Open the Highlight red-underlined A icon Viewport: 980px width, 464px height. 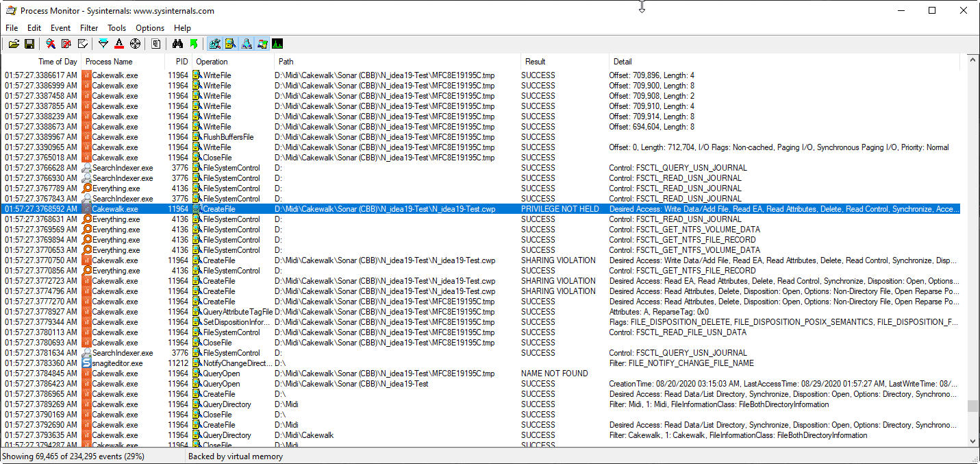click(x=119, y=44)
